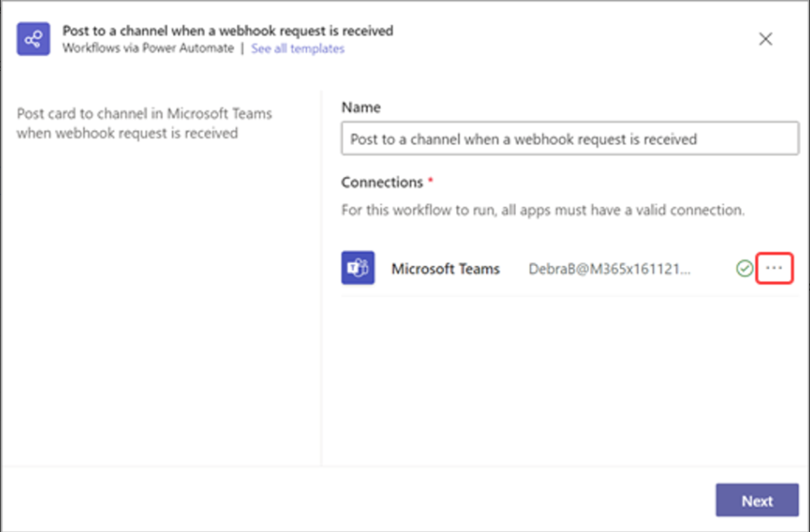
Task: Open the See all templates link
Action: click(298, 49)
